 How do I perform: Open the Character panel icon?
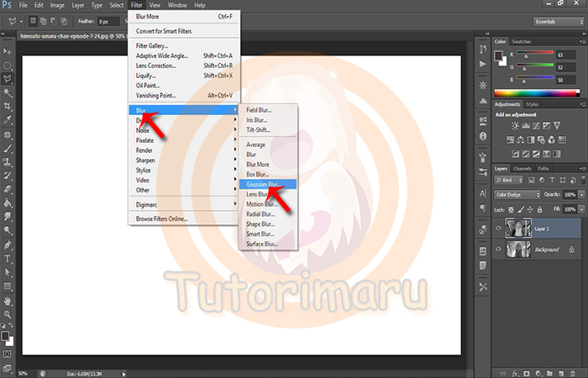click(x=483, y=194)
